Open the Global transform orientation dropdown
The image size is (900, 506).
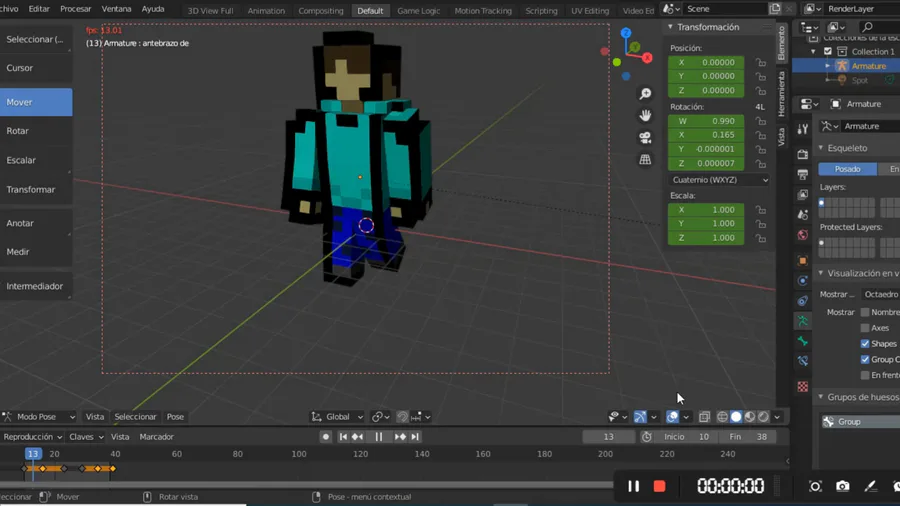click(x=338, y=417)
